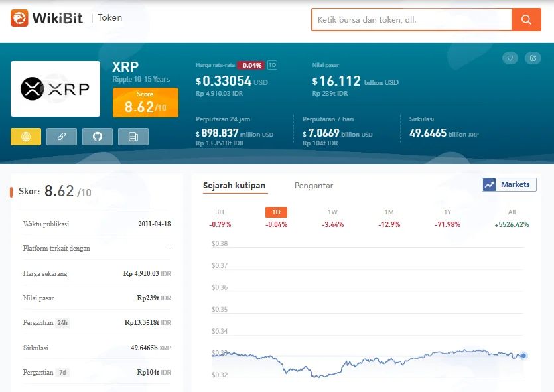Open the yellow globe website icon
Screen dimensions: 554x392
point(26,137)
